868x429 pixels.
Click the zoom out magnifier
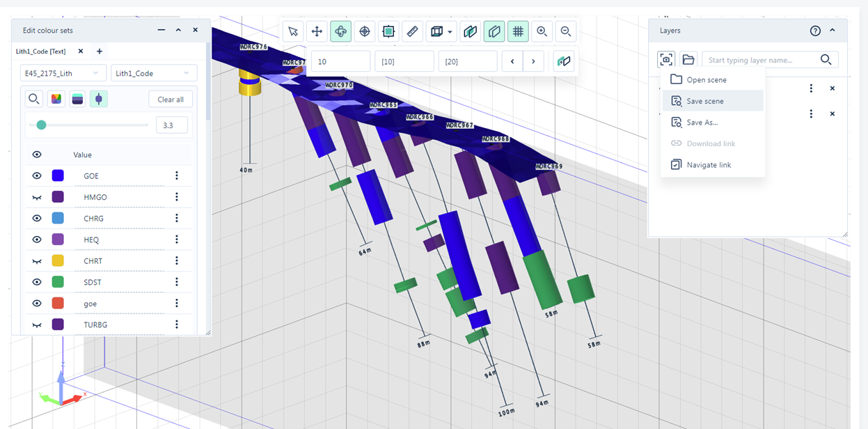pos(566,31)
